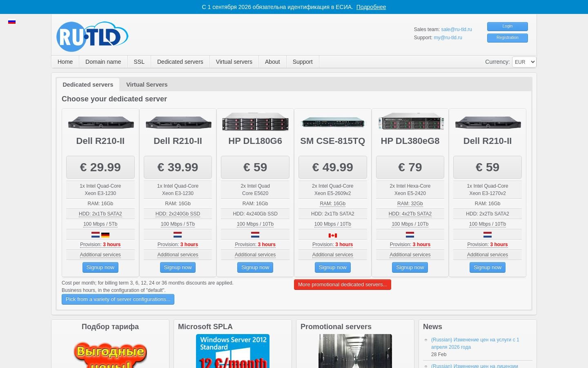Open Additional services for the HP DL380eG8
588x368 pixels.
(x=410, y=255)
